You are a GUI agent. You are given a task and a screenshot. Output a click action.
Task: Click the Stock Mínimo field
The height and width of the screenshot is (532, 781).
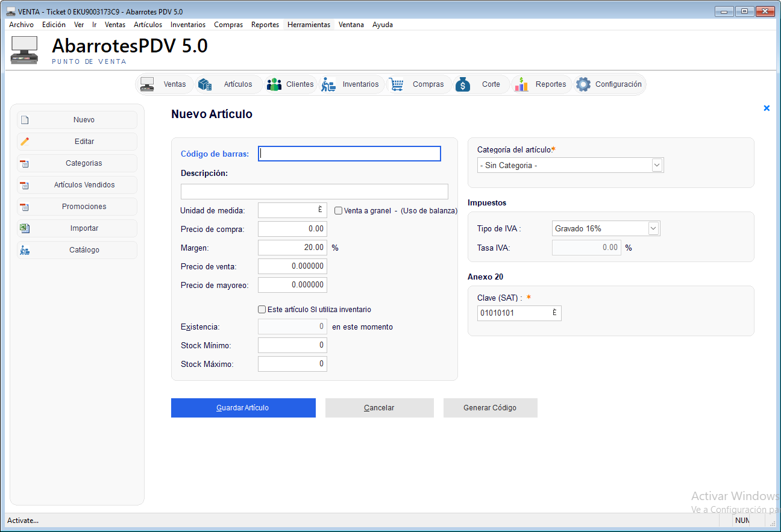point(292,345)
